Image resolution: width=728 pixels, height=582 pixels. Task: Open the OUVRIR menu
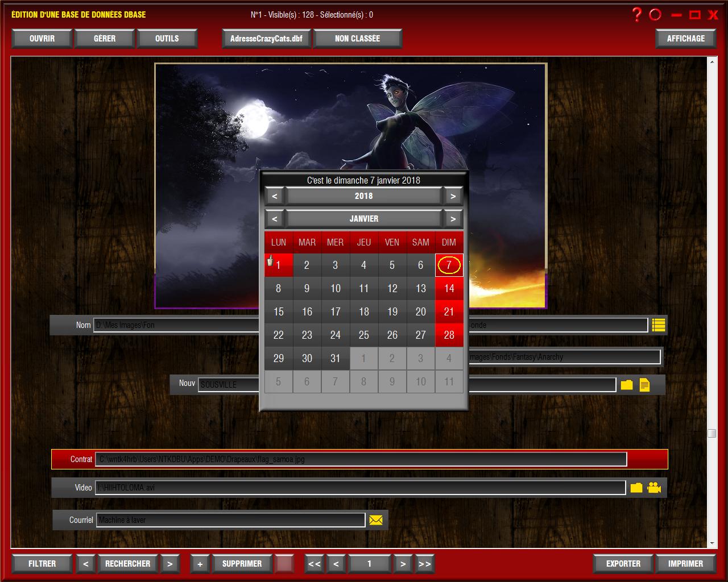coord(42,39)
